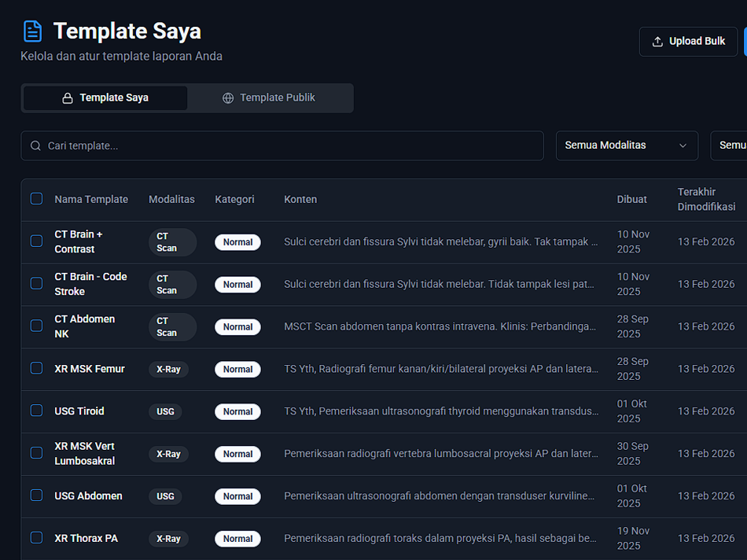This screenshot has height=560, width=747.
Task: Click content text starting MSCT Scan abdomen
Action: pos(440,326)
